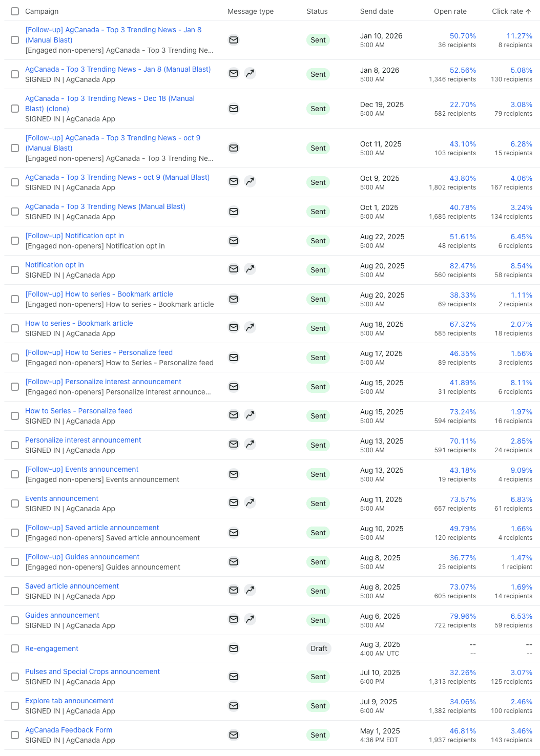Click the 52.56% open rate link
The width and height of the screenshot is (540, 756).
463,70
